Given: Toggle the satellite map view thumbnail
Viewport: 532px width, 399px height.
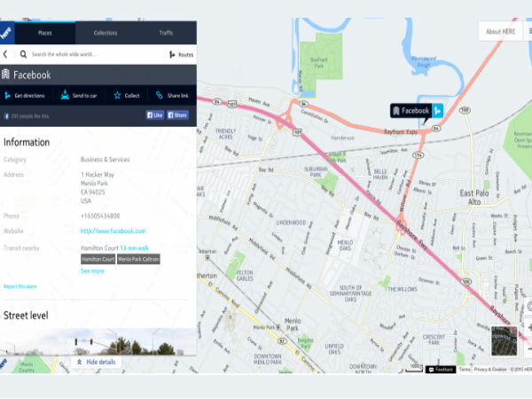Looking at the screenshot, I should pos(505,341).
